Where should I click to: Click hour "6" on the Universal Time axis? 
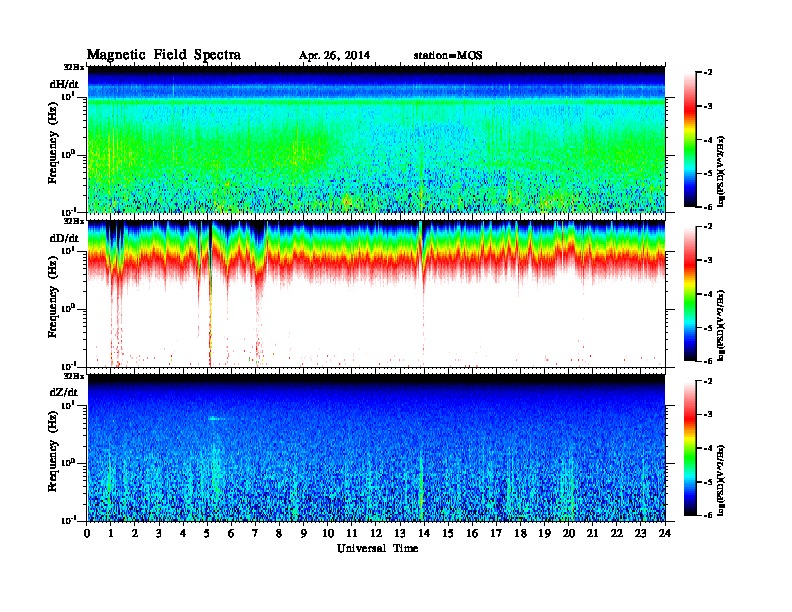231,533
